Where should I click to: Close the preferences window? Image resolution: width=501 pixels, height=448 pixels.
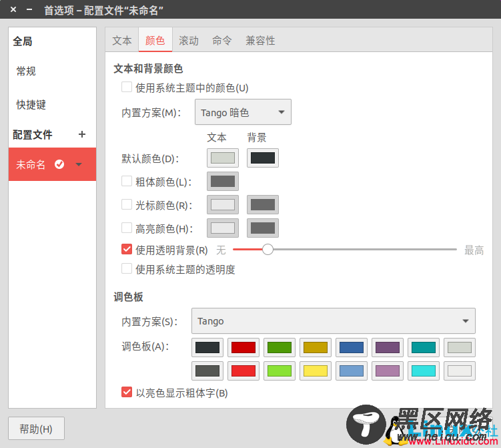(13, 9)
